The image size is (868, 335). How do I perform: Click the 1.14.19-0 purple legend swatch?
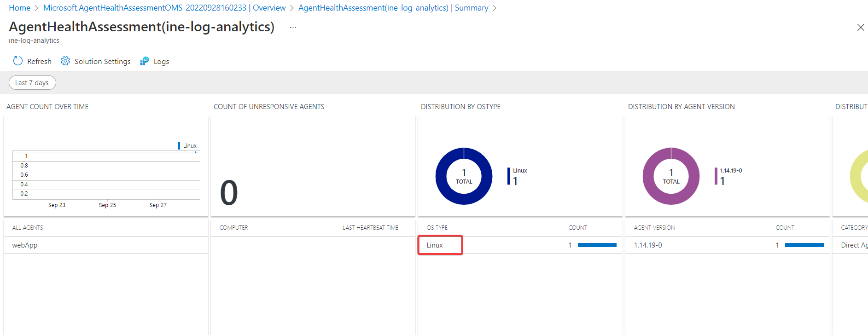coord(716,176)
